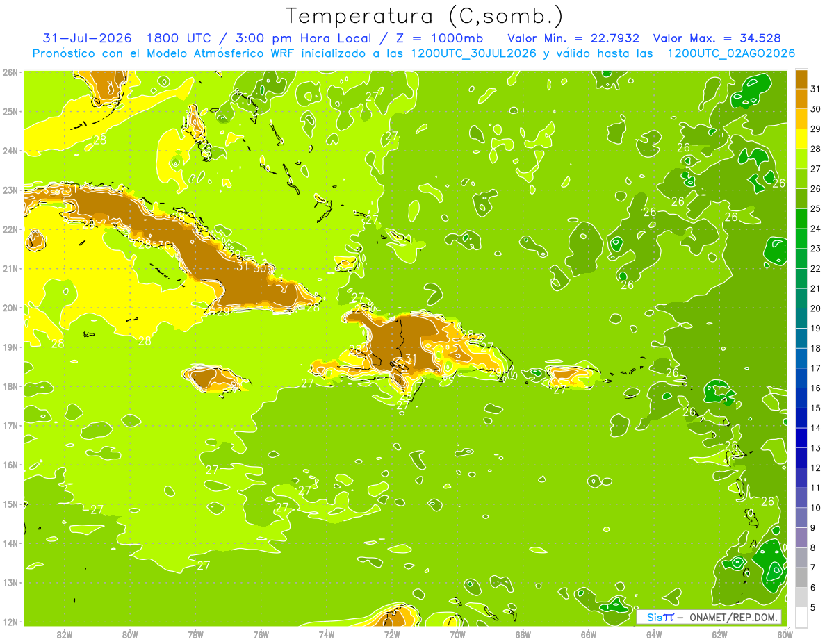Pick the color bar segment between 16 and 17

tap(801, 378)
